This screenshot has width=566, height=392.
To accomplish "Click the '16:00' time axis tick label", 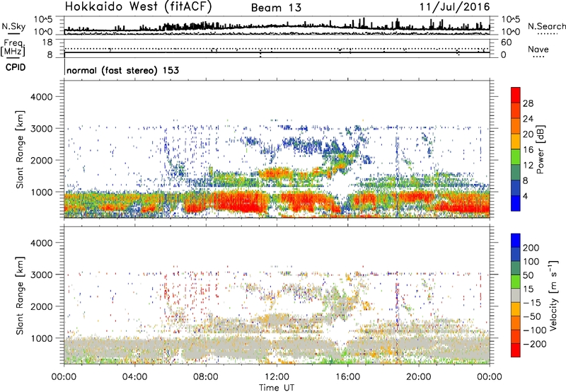I will [x=347, y=377].
